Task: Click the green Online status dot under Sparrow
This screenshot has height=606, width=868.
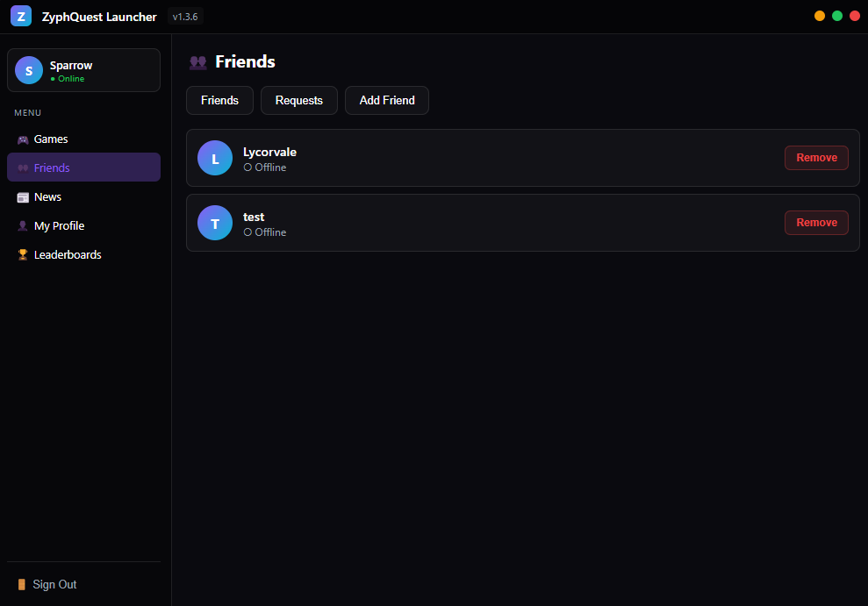Action: tap(54, 78)
